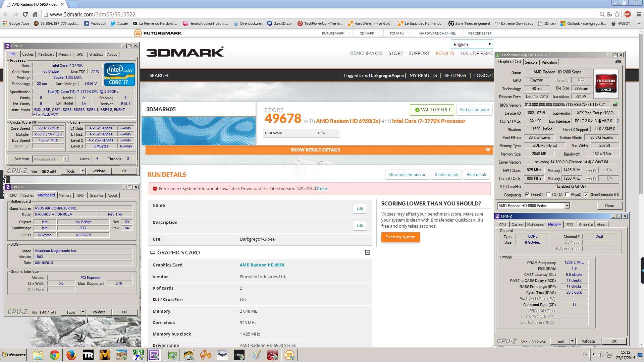Click the page vertical scrollbar thumb
Image resolution: width=644 pixels, height=362 pixels.
[641, 114]
